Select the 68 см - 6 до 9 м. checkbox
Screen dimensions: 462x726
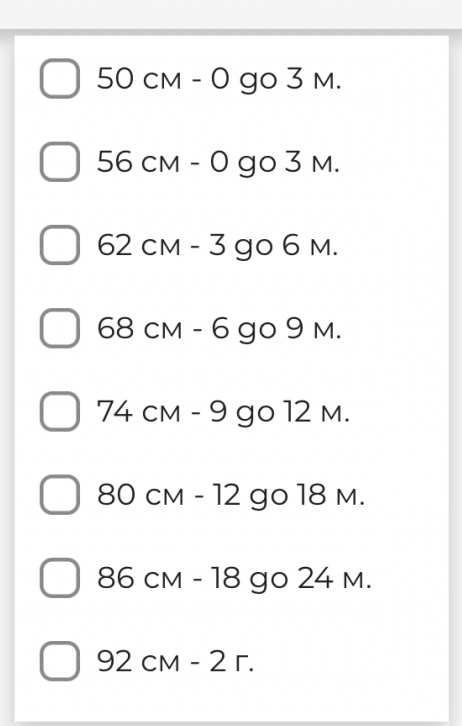coord(60,328)
